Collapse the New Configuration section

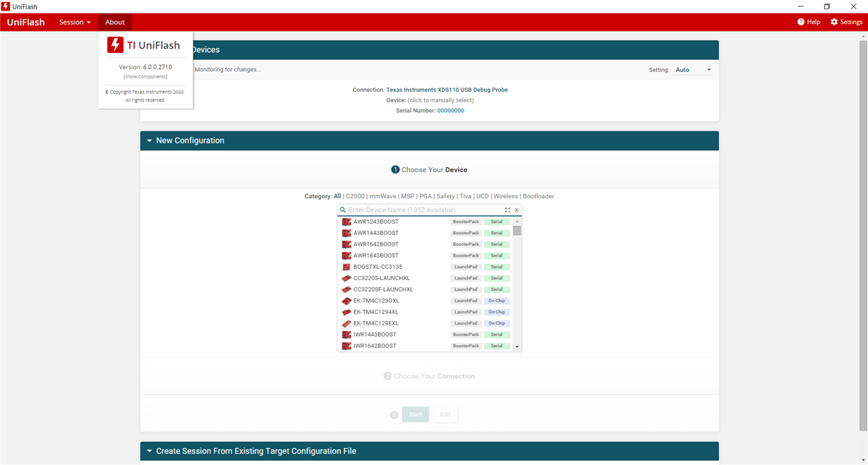click(x=150, y=140)
